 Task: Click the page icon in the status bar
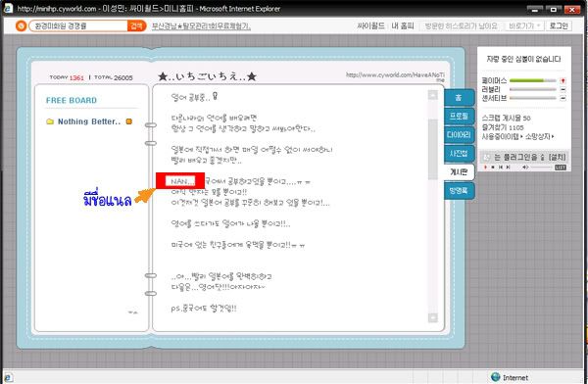8,377
